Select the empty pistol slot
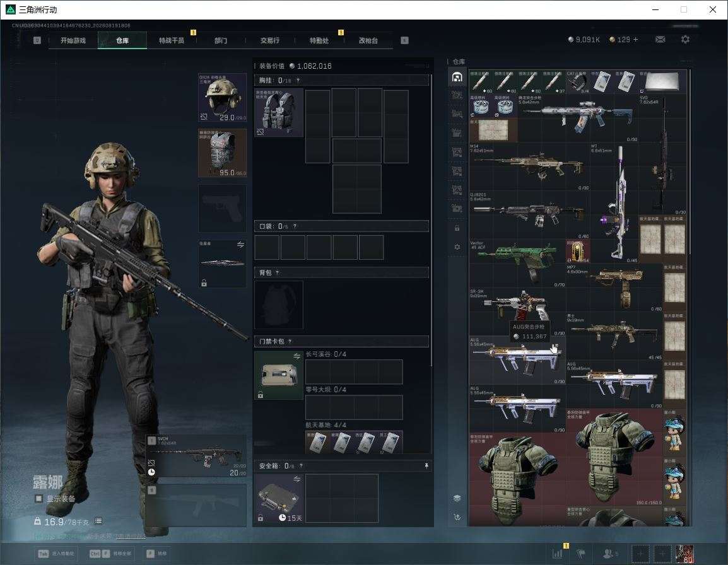This screenshot has width=728, height=565. (x=223, y=208)
